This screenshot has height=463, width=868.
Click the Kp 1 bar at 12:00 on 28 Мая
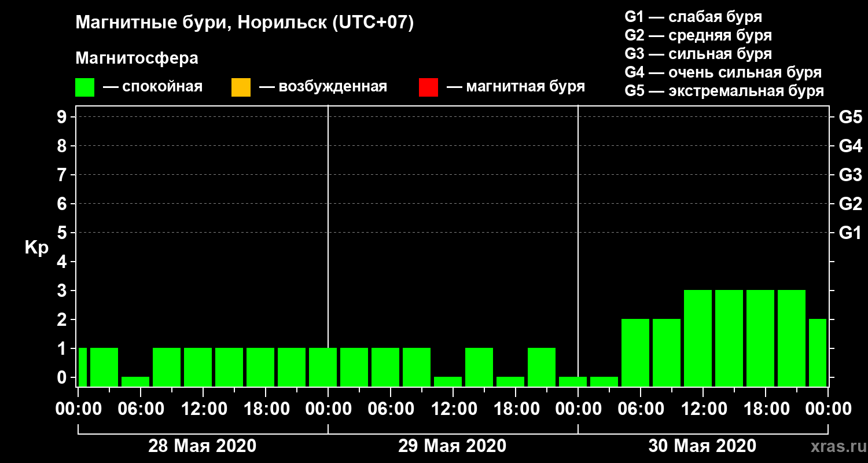click(198, 367)
